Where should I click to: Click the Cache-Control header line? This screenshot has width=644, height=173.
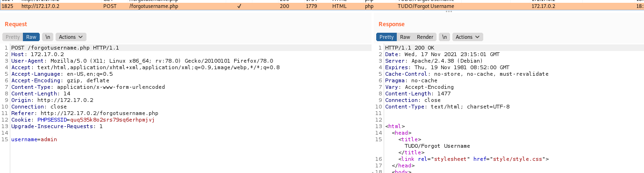(467, 74)
